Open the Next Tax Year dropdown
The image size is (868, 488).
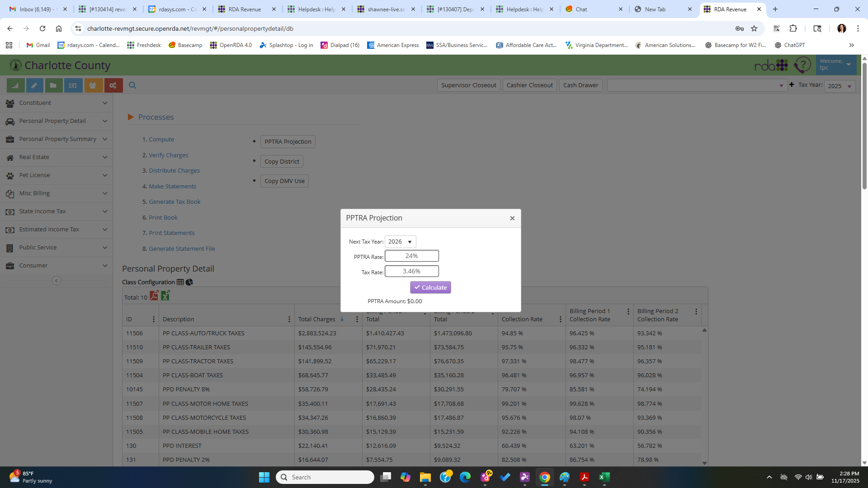pyautogui.click(x=400, y=242)
